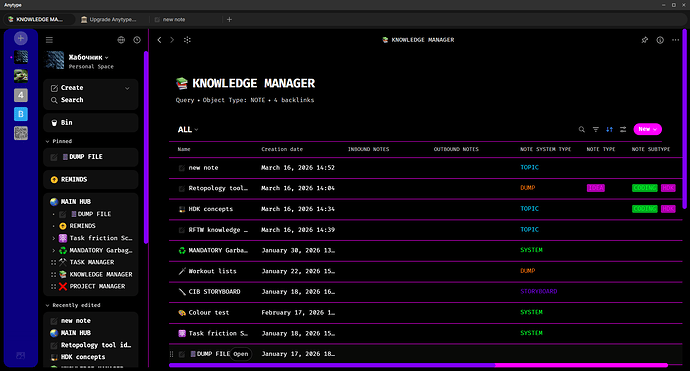Open the blue B space
Image resolution: width=690 pixels, height=371 pixels.
(x=21, y=114)
